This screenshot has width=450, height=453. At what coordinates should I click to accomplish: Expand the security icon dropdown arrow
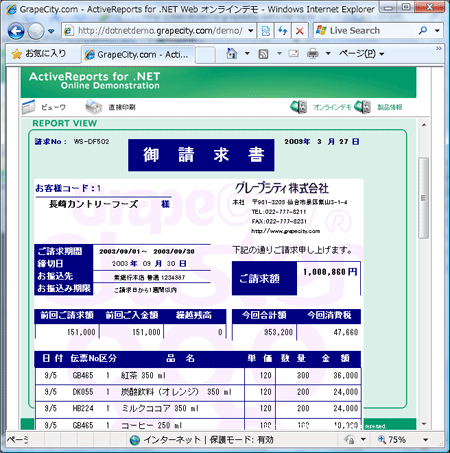363,440
